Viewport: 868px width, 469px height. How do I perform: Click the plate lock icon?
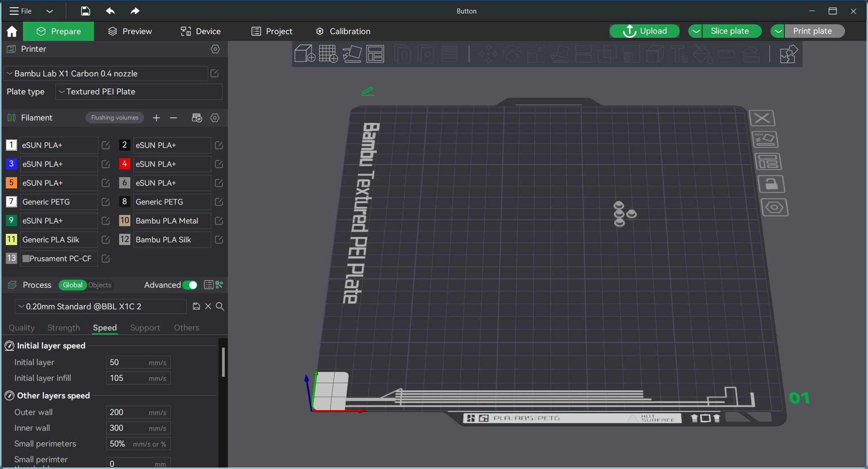771,184
